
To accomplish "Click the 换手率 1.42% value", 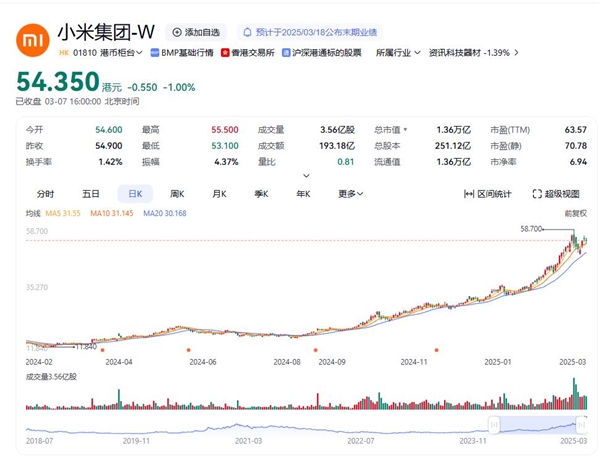I will pyautogui.click(x=111, y=162).
